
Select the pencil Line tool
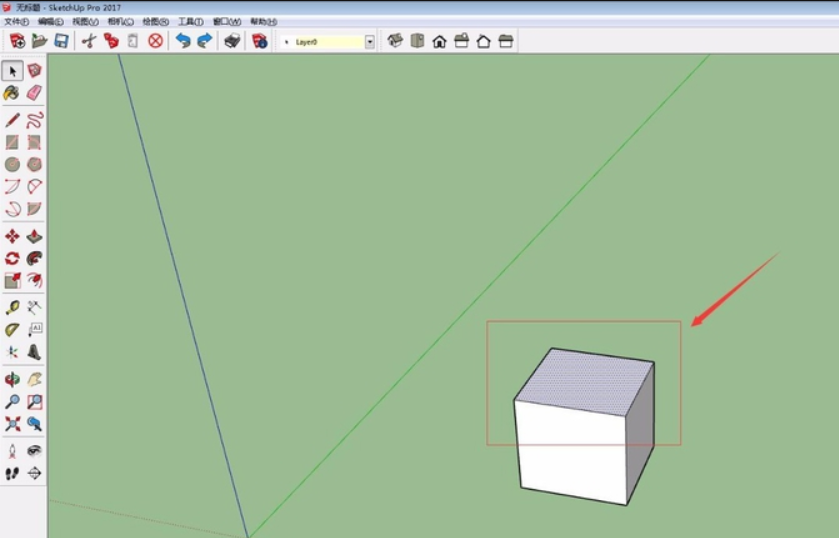pyautogui.click(x=12, y=120)
